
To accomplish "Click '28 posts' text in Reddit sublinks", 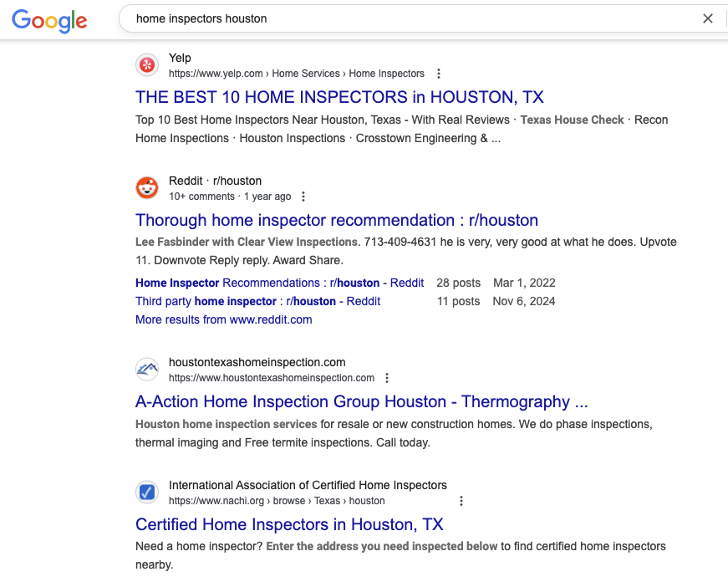I will click(458, 283).
